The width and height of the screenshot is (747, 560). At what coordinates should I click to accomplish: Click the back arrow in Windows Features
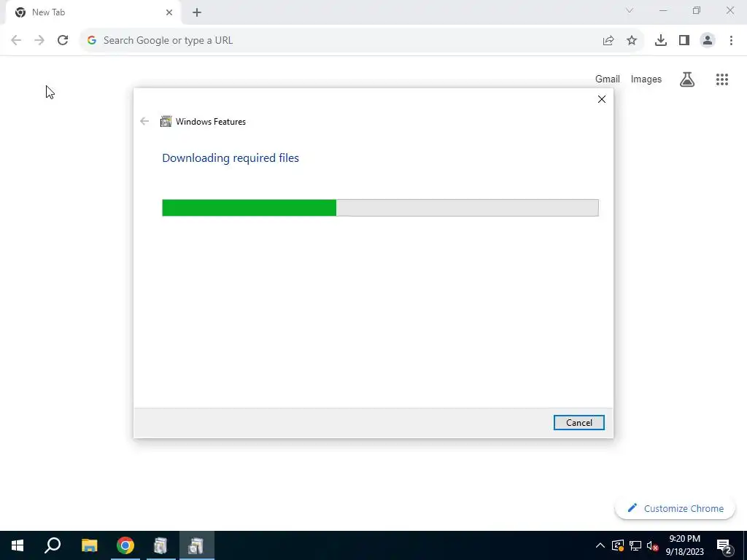pyautogui.click(x=144, y=122)
